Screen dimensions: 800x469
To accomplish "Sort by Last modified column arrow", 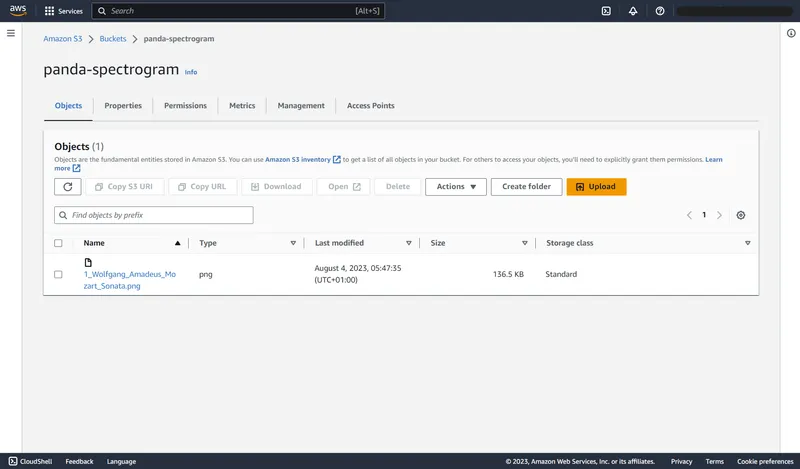I will pos(409,243).
